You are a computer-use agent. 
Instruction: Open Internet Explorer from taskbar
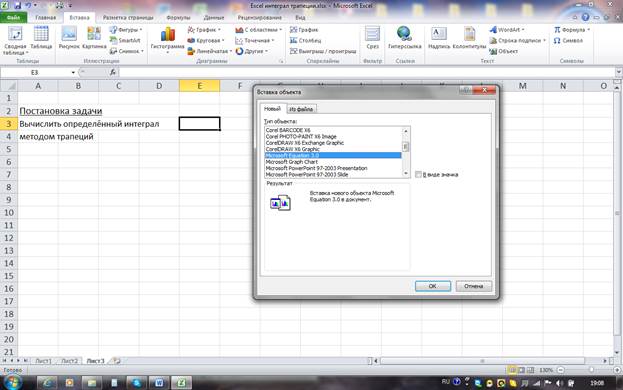[47, 382]
